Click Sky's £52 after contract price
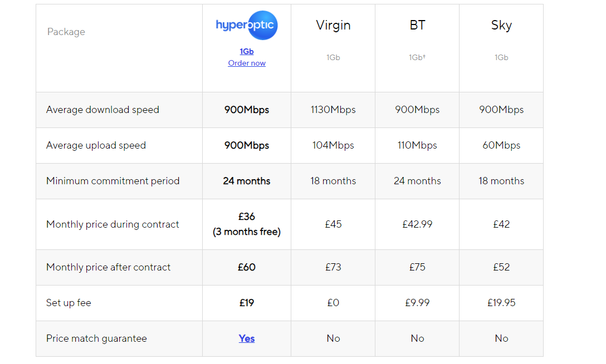 point(501,267)
